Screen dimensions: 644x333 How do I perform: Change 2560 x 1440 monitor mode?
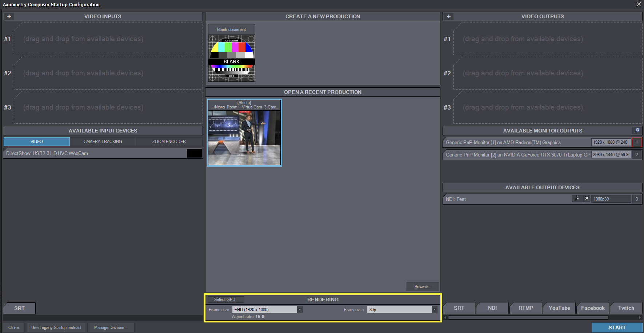point(611,155)
